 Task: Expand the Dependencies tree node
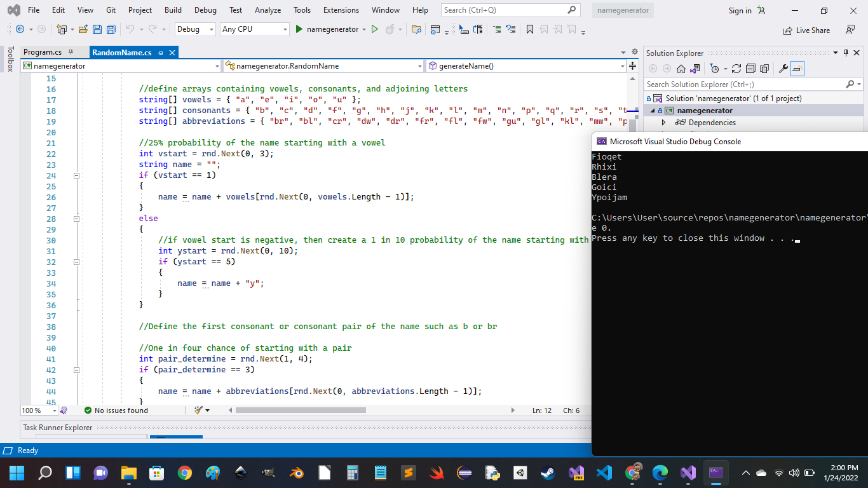663,123
